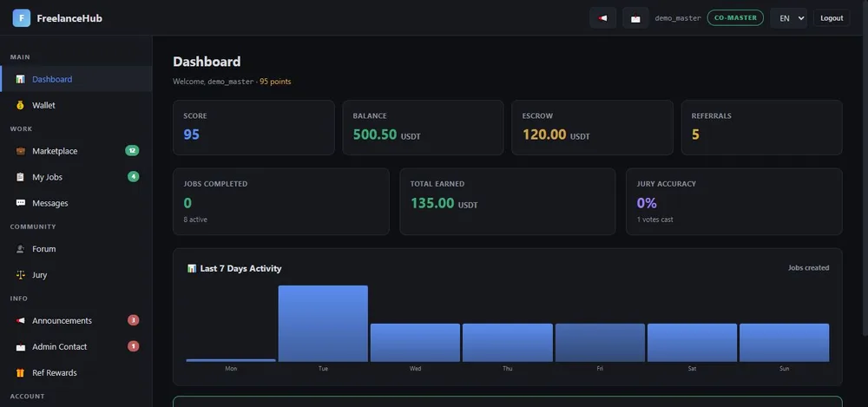Click the 'Last 7 Days Activity' title
The width and height of the screenshot is (868, 407).
click(240, 268)
